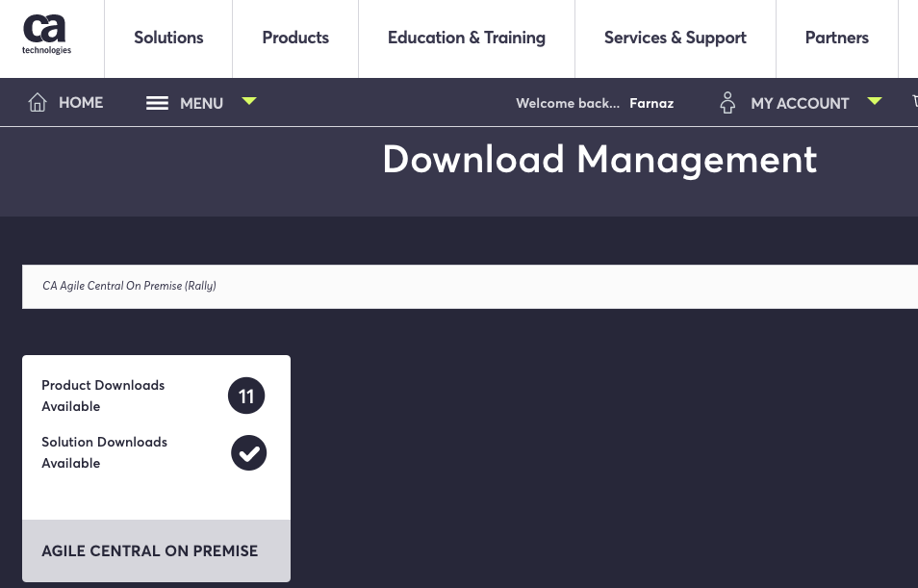Go to HOME link
Viewport: 918px width, 588px height.
(81, 103)
